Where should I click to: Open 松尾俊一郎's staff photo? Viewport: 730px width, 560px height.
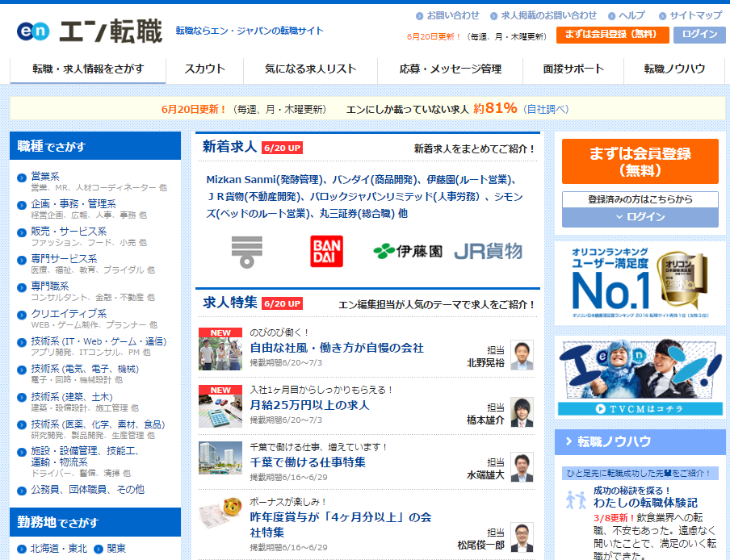(x=522, y=537)
